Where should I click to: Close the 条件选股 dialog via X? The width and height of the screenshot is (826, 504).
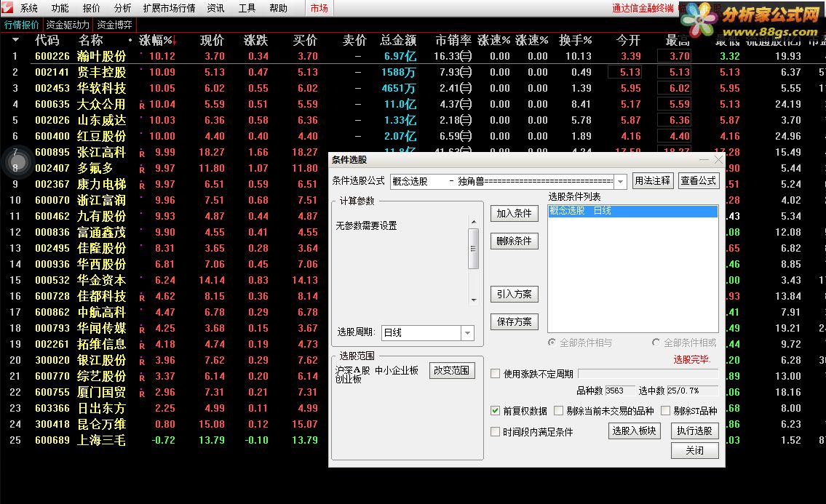tap(718, 159)
